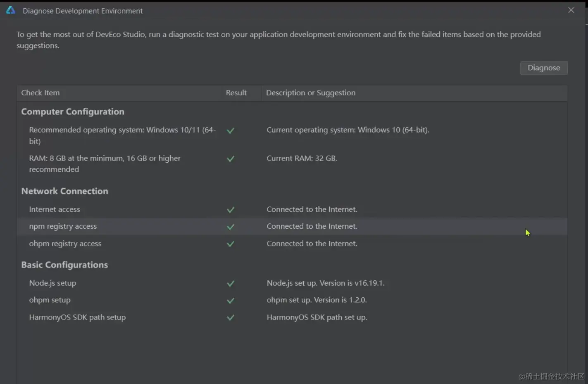588x384 pixels.
Task: Select the Computer Configuration section heading
Action: [73, 112]
